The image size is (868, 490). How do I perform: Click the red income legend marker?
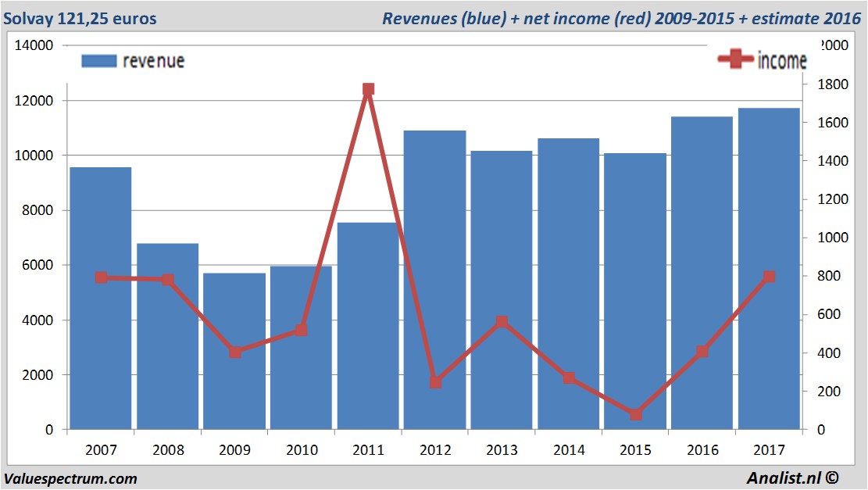tap(736, 60)
